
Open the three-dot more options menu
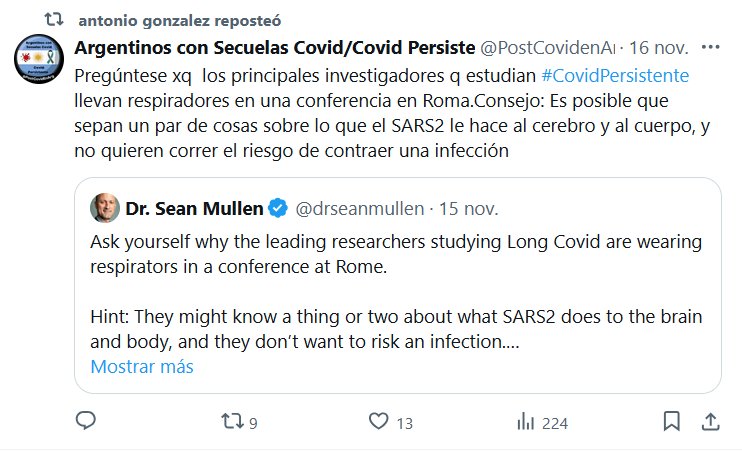click(710, 48)
